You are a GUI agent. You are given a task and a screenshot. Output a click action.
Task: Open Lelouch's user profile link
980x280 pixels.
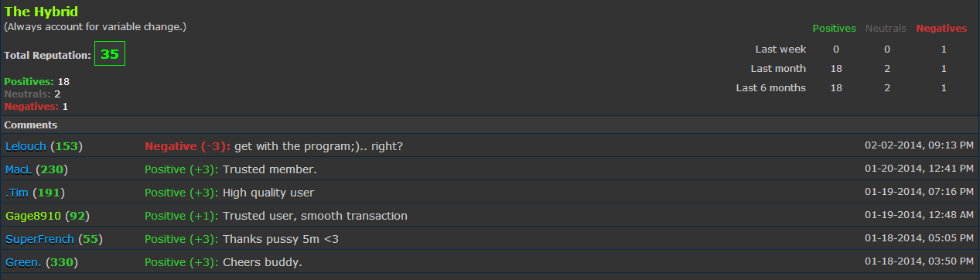[26, 146]
